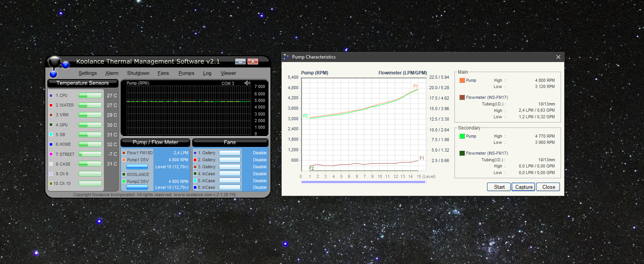Click the Flow1 FM18D color square
This screenshot has width=644, height=264.
coord(124,153)
